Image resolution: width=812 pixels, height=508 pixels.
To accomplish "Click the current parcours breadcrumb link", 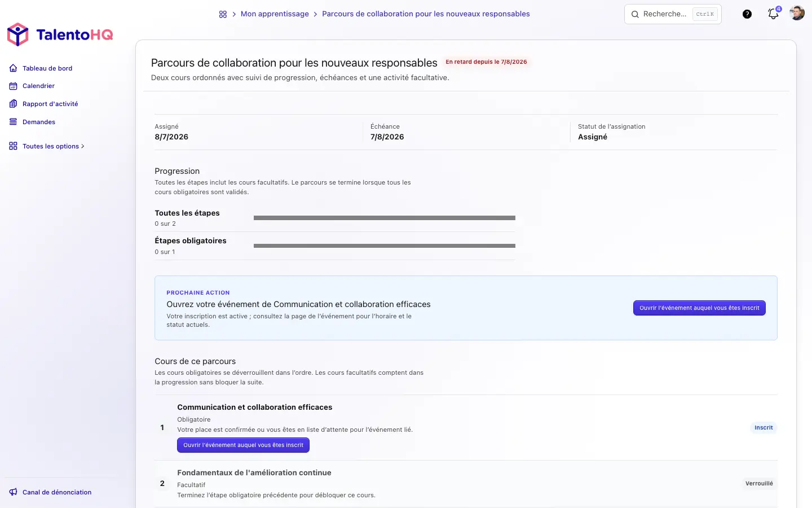I will click(426, 14).
